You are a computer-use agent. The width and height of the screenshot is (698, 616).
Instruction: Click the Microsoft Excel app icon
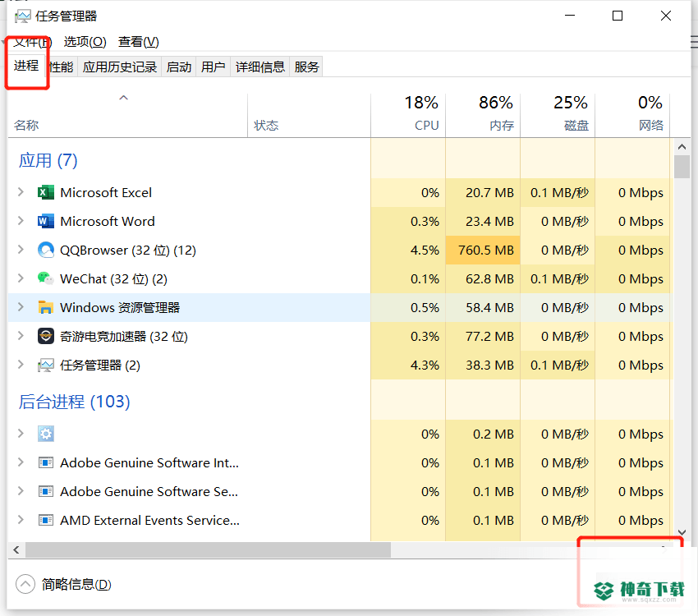click(x=46, y=193)
